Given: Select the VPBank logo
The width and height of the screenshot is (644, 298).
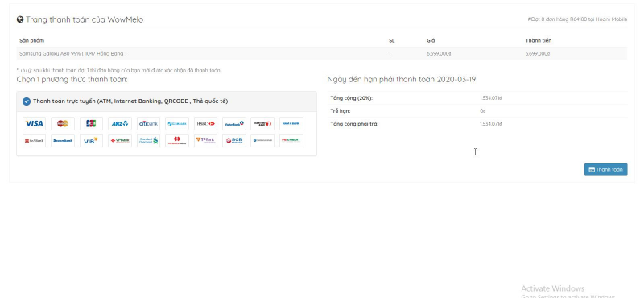Looking at the screenshot, I should point(120,141).
